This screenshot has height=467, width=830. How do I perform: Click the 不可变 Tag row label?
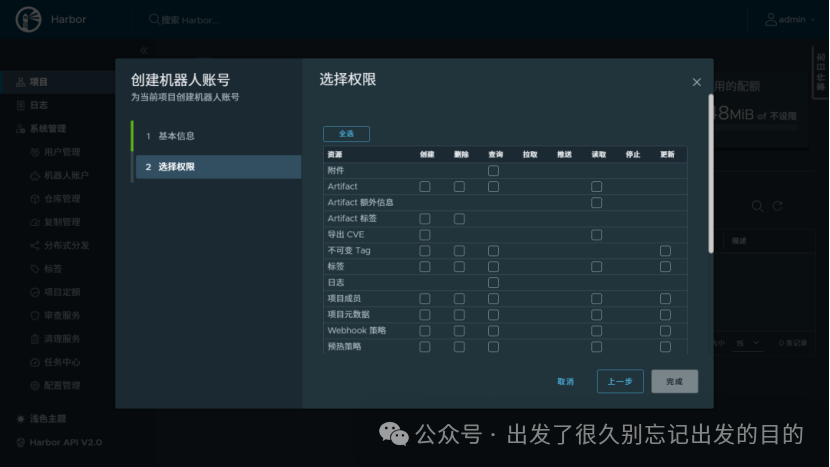349,250
